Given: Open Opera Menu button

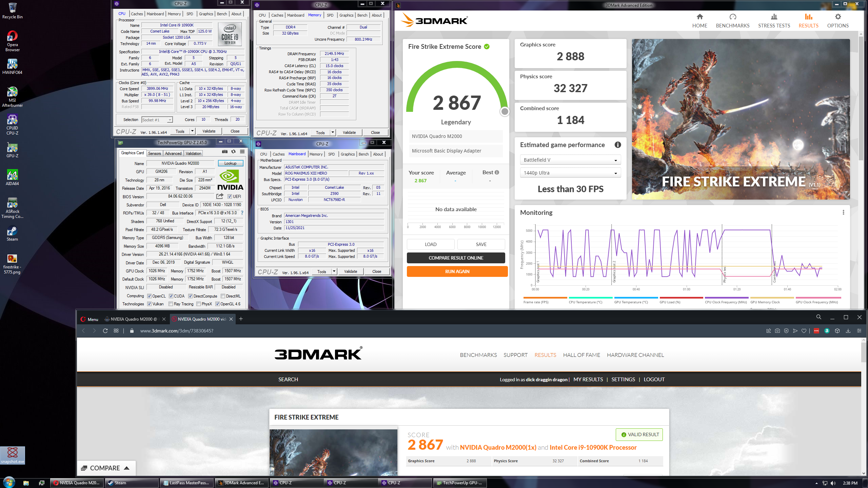Looking at the screenshot, I should [90, 319].
